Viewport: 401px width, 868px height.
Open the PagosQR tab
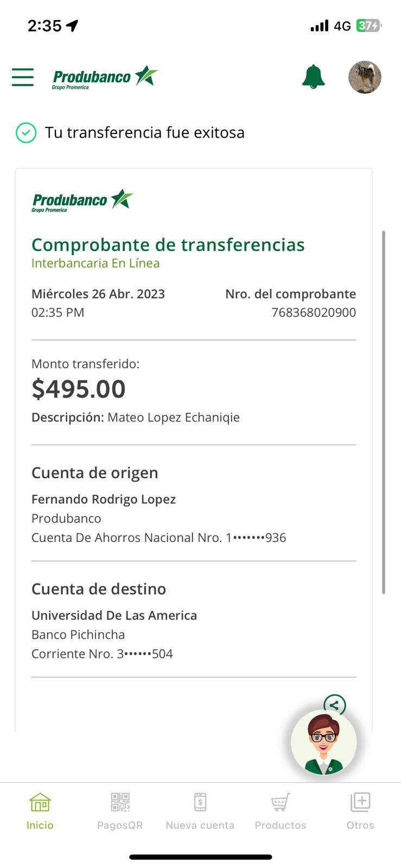tap(120, 811)
